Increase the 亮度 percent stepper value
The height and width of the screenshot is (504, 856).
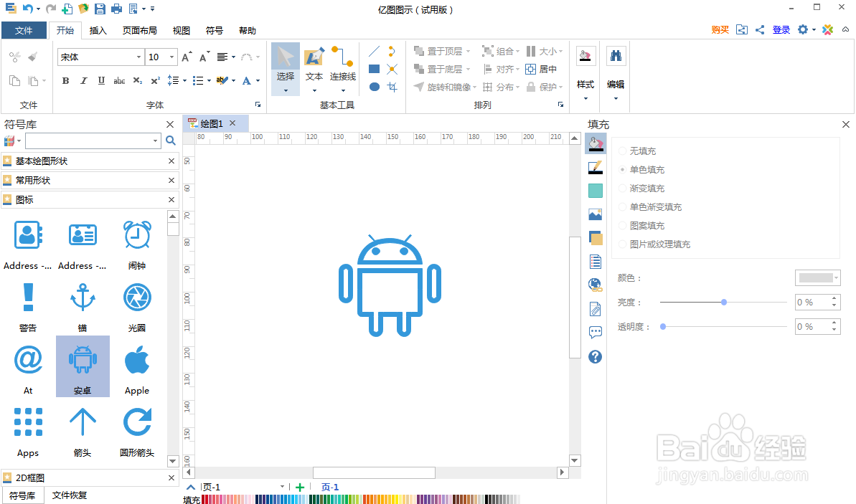click(834, 298)
